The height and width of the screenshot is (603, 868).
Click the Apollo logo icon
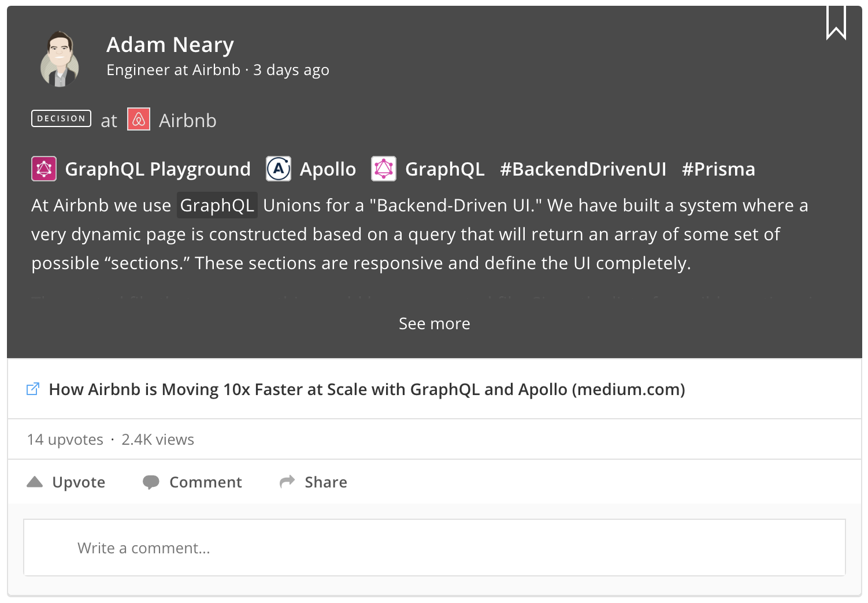279,169
